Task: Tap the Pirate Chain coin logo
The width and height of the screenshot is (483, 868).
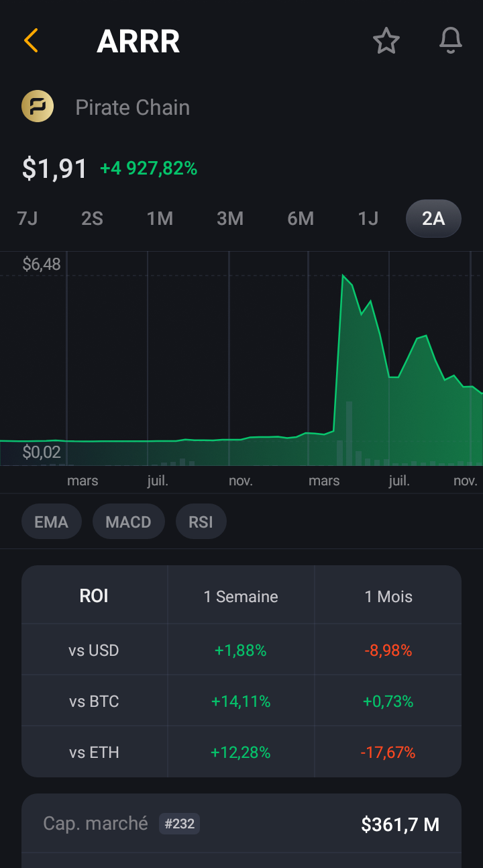Action: (38, 107)
